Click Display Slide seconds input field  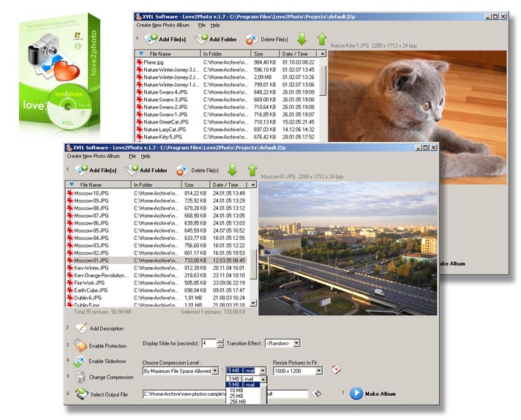(x=209, y=343)
